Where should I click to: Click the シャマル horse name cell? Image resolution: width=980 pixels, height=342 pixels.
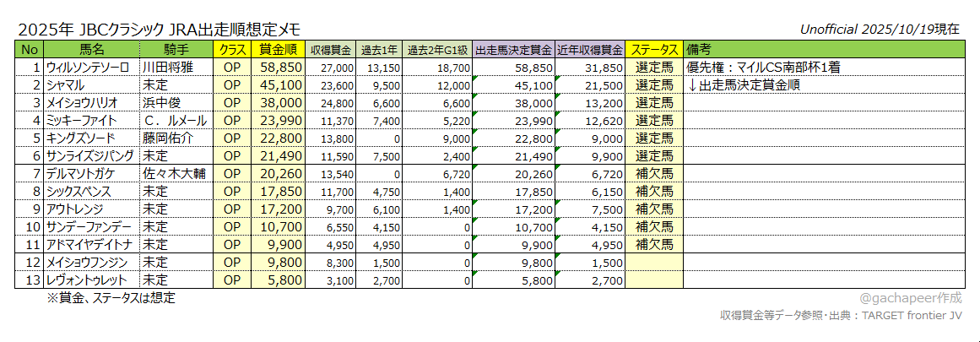(92, 84)
